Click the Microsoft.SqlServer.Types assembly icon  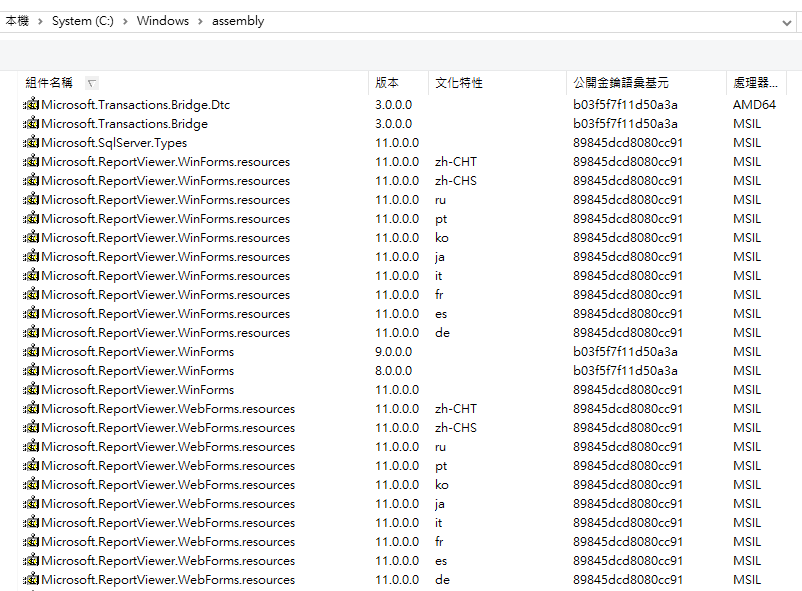[31, 143]
